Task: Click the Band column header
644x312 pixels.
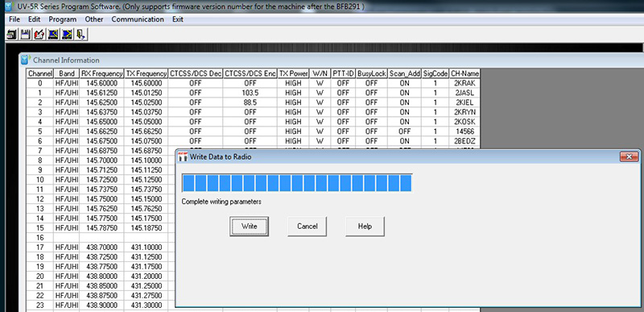Action: point(67,73)
